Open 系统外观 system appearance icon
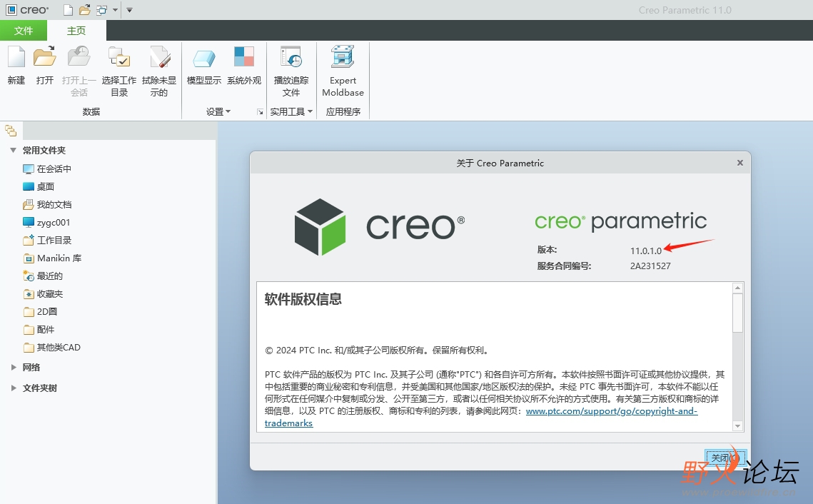Image resolution: width=813 pixels, height=504 pixels. [243, 57]
